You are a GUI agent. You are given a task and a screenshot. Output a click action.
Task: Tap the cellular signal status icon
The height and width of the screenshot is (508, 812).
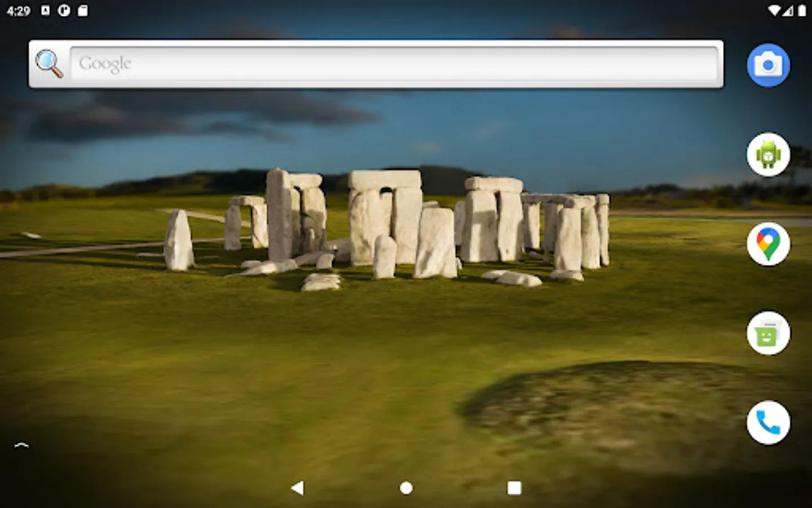tap(789, 11)
